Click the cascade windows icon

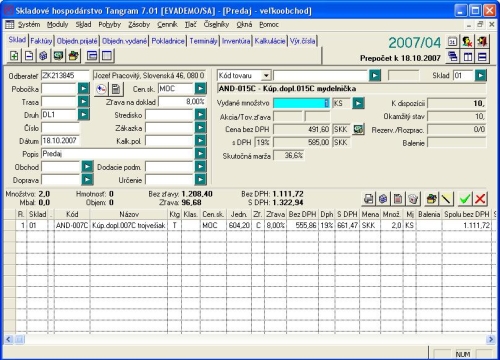(x=452, y=56)
